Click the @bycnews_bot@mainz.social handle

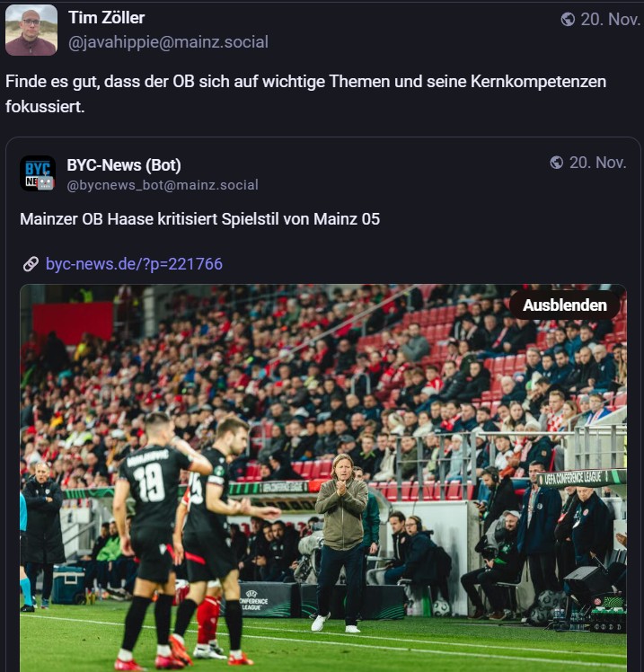tap(163, 185)
